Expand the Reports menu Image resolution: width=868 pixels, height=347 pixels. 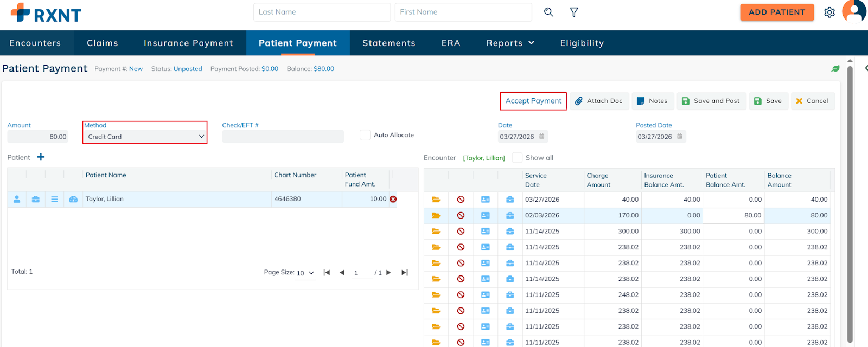510,43
